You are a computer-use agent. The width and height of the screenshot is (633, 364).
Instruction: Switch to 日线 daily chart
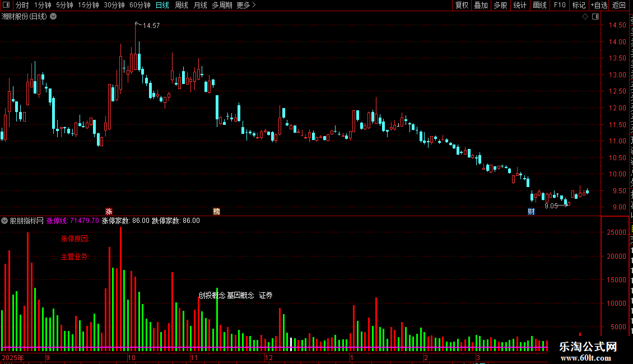tap(162, 5)
